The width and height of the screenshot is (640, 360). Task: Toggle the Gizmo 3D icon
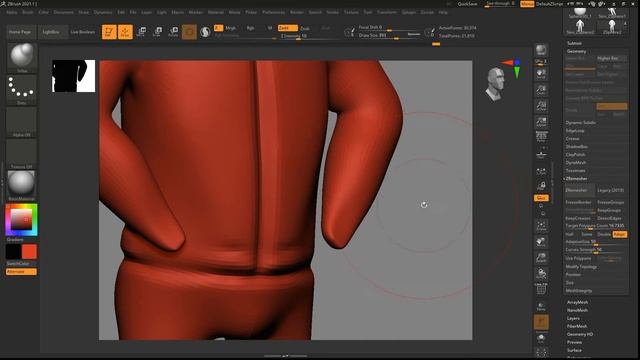(x=189, y=31)
